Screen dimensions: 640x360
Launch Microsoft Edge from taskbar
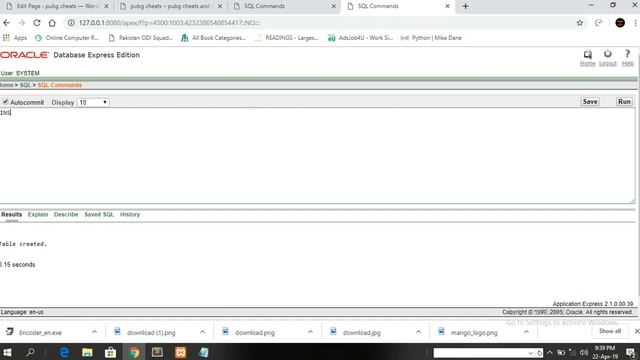click(64, 352)
